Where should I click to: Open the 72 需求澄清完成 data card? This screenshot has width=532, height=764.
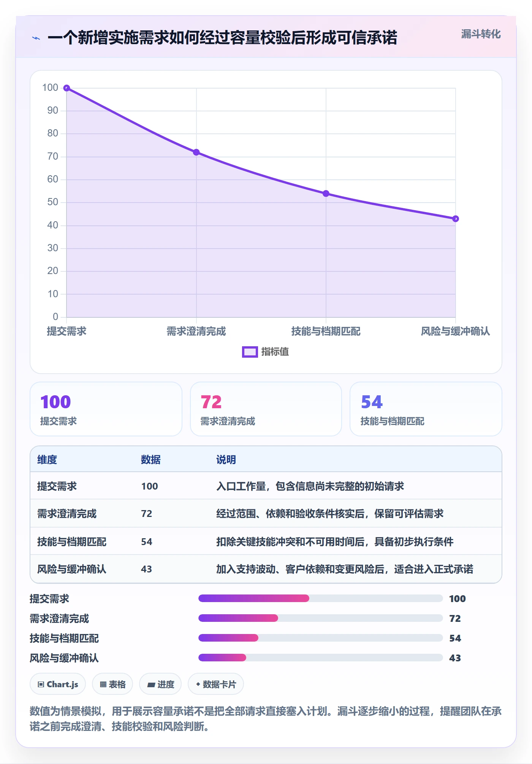[266, 409]
